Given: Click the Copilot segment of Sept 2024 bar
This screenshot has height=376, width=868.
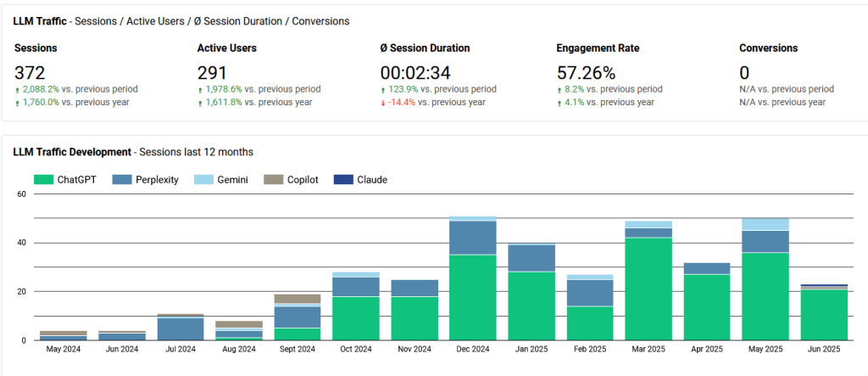Looking at the screenshot, I should coord(297,299).
